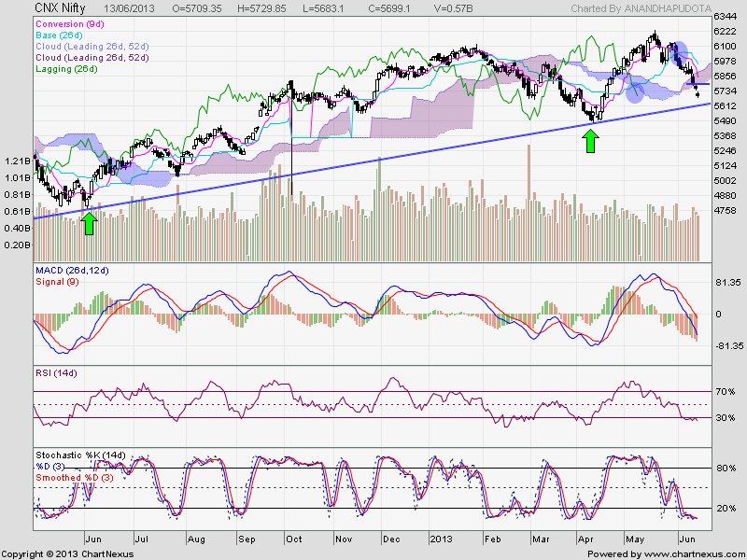The height and width of the screenshot is (560, 747).
Task: Click the 20% stochastic level label
Action: click(x=726, y=508)
